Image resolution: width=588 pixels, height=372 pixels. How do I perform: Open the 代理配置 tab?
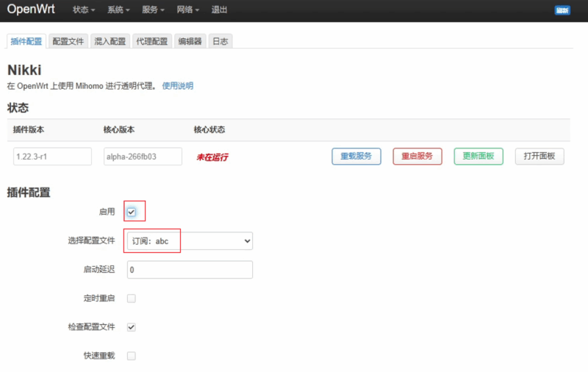152,42
